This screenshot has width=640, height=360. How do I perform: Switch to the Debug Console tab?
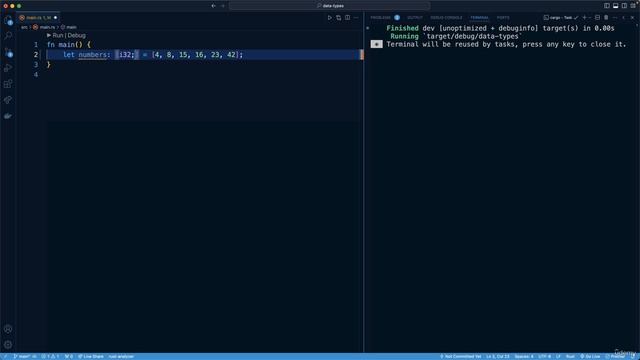[446, 18]
